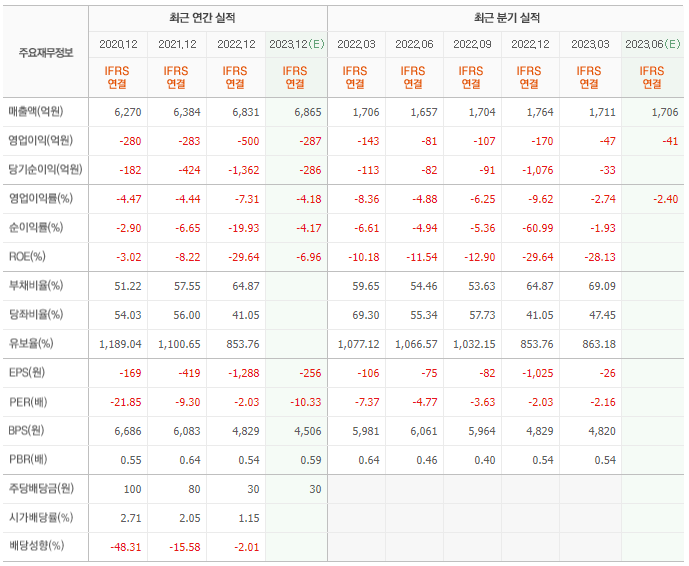This screenshot has width=689, height=566.
Task: Click the 80 dividend per share value
Action: click(x=194, y=490)
